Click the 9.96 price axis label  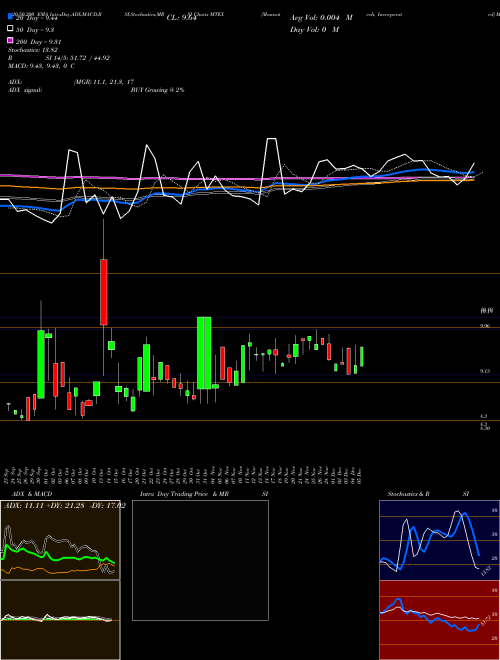tap(485, 326)
